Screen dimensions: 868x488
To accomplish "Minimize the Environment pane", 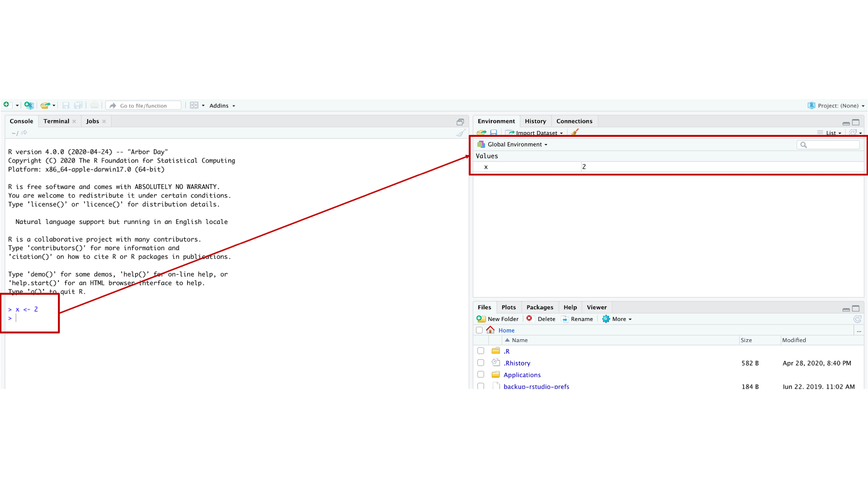I will click(x=846, y=123).
